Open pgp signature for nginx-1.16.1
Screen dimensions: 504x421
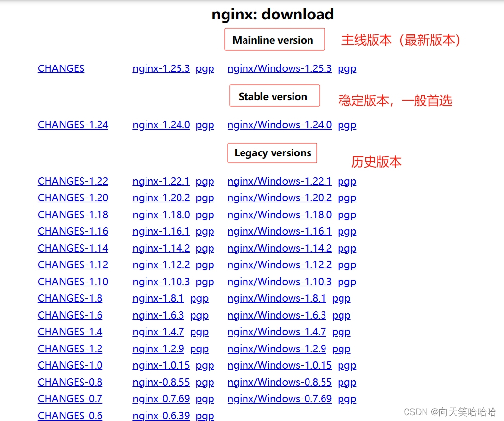coord(205,231)
